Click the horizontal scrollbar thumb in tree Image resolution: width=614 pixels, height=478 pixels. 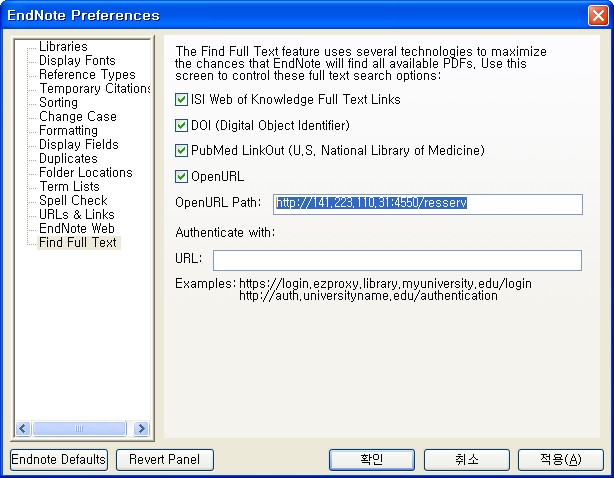coord(79,428)
